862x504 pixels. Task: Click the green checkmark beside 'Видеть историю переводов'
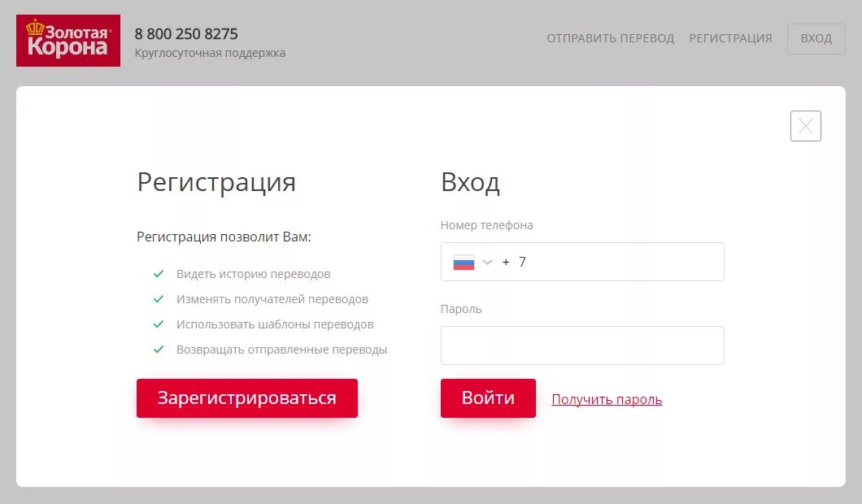coord(158,273)
